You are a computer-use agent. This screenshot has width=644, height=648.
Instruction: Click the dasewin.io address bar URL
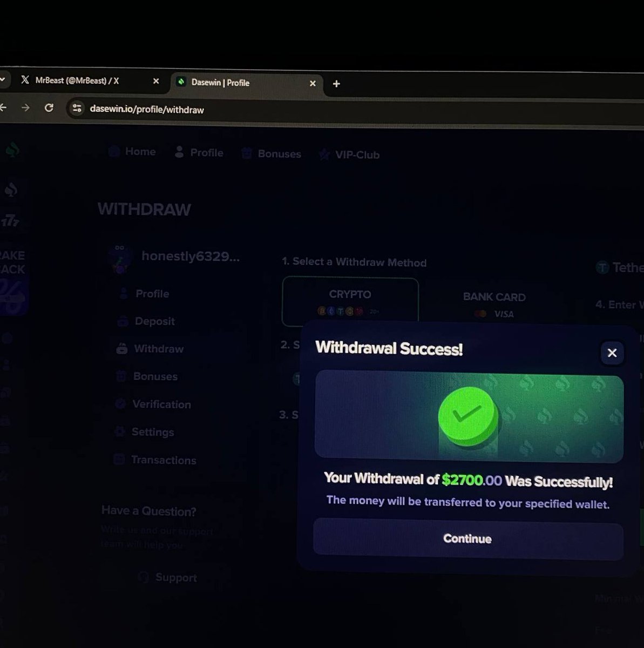point(147,110)
